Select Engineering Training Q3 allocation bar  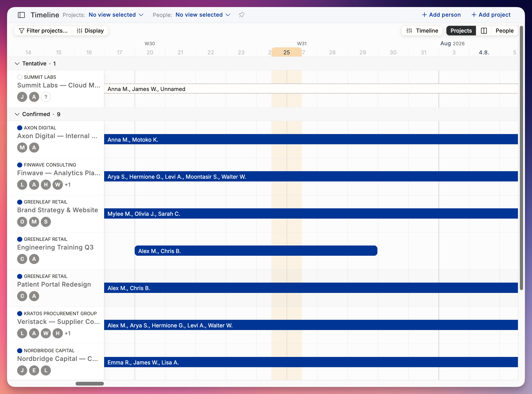pyautogui.click(x=256, y=251)
